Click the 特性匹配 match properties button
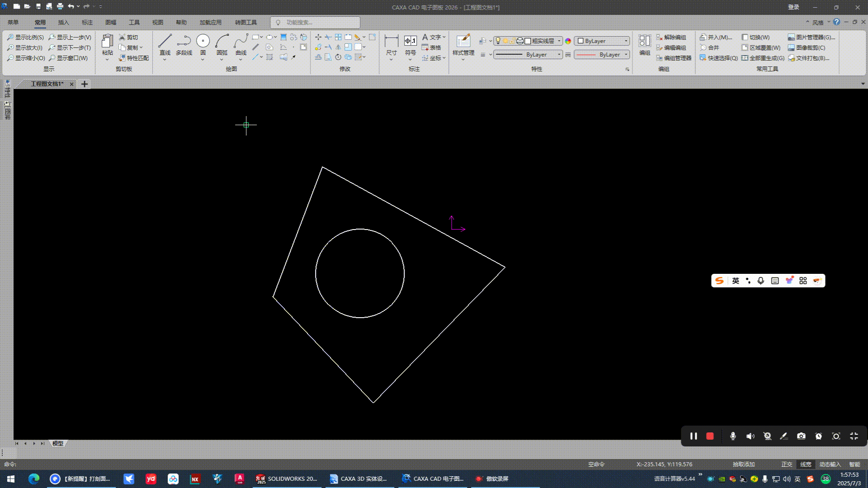This screenshot has width=868, height=488. pyautogui.click(x=134, y=58)
